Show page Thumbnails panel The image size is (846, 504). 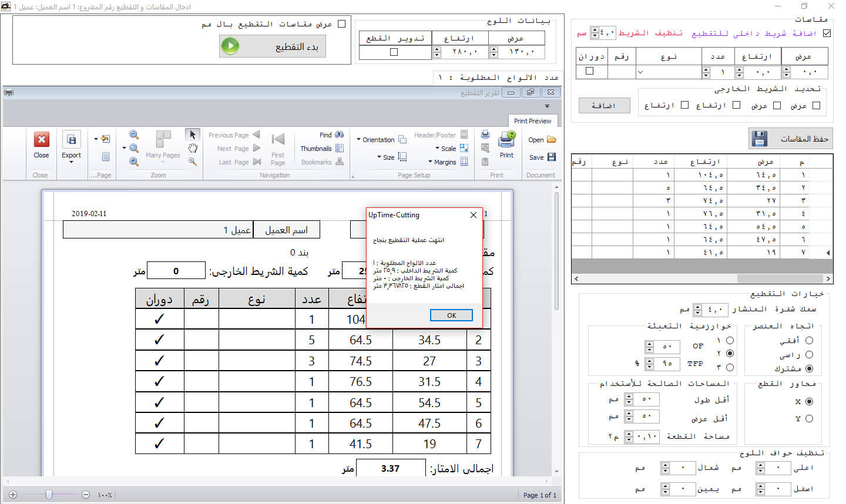(339, 149)
